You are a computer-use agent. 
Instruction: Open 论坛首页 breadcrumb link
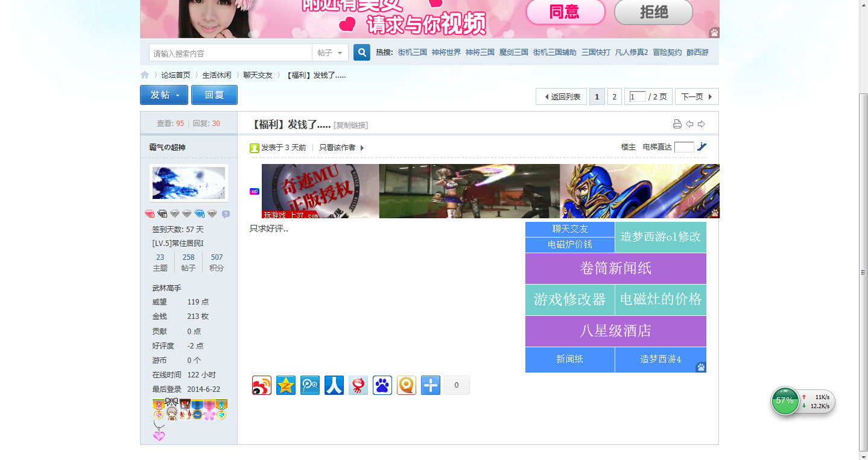coord(176,75)
